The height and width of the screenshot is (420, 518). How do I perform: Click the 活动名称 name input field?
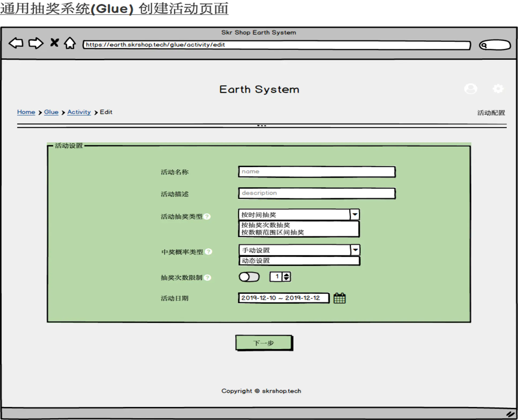[x=317, y=172]
